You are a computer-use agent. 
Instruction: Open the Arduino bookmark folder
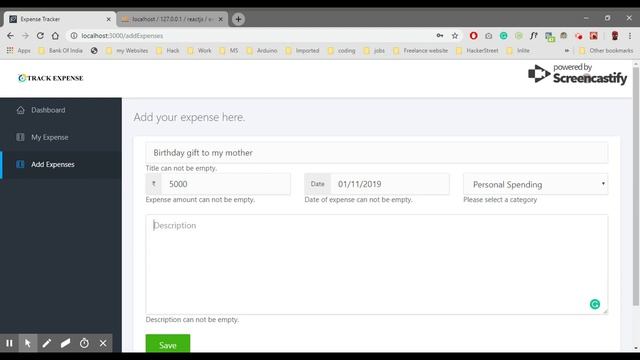pyautogui.click(x=262, y=51)
